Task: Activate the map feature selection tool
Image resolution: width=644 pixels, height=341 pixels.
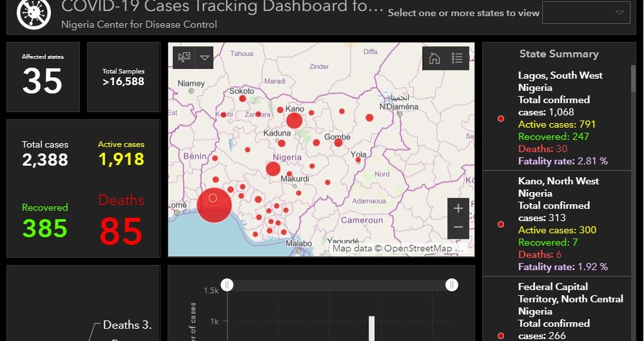Action: [x=184, y=57]
